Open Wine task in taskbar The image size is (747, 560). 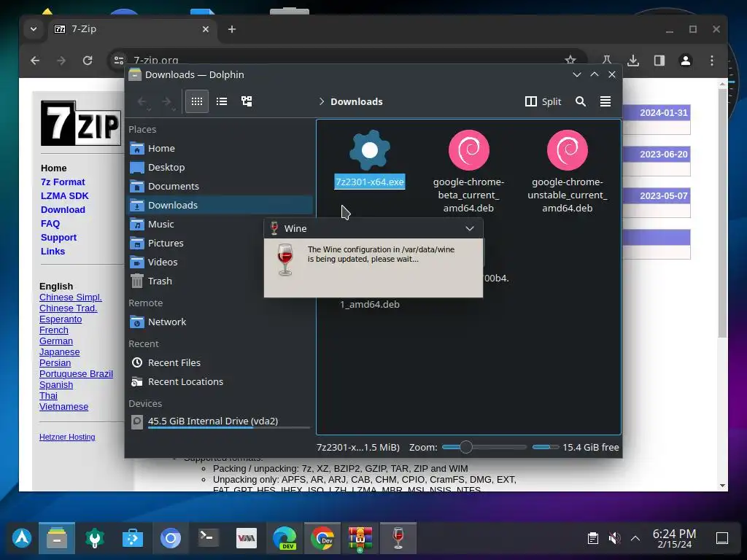398,539
